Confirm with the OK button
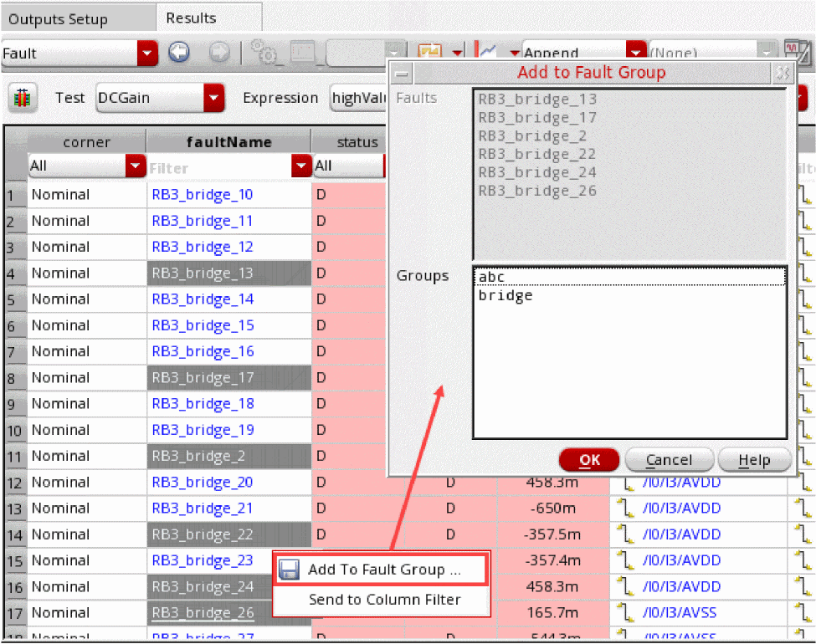Viewport: 816px width, 644px height. pos(589,460)
